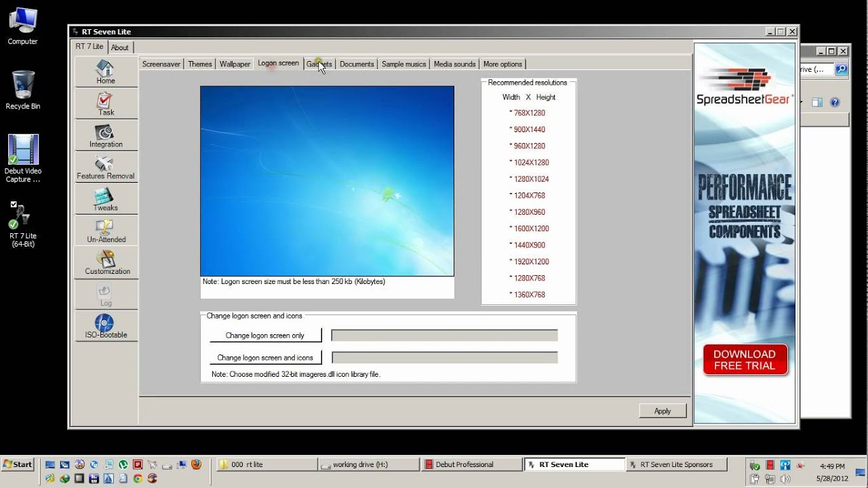Click Change logon screen and icons button
The height and width of the screenshot is (488, 868).
[x=265, y=357]
